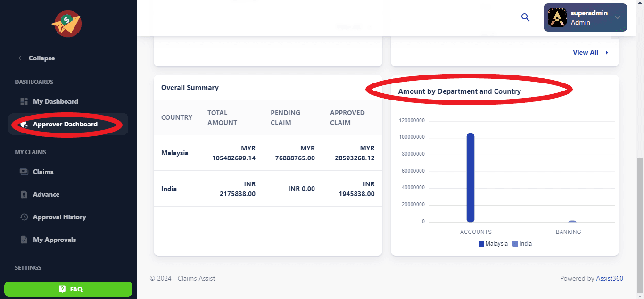Click the View All link
The width and height of the screenshot is (644, 299).
click(585, 53)
